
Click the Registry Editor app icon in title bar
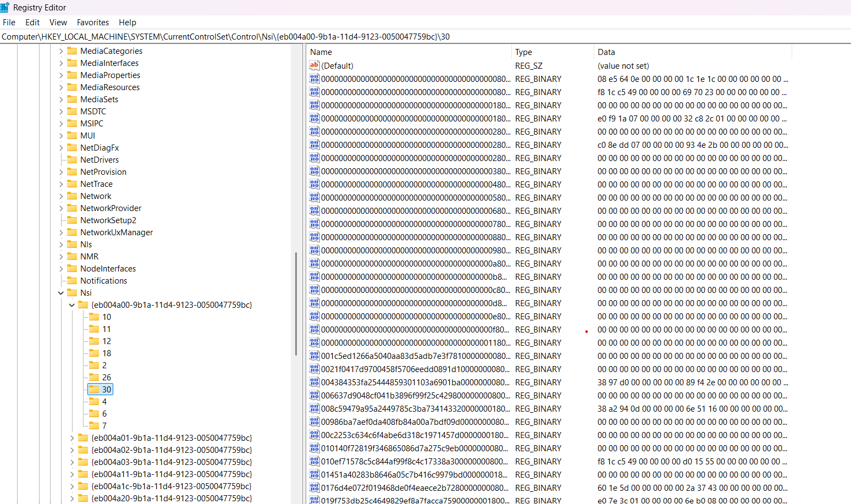pyautogui.click(x=5, y=7)
